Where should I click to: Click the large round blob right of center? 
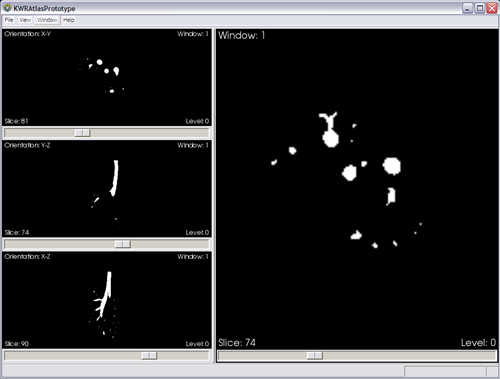[x=391, y=166]
